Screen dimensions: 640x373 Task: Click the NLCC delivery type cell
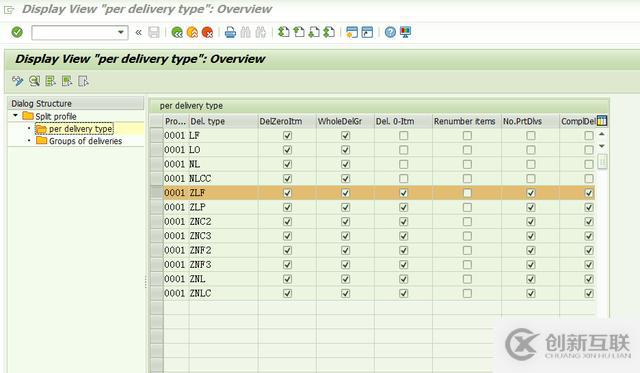pyautogui.click(x=223, y=179)
